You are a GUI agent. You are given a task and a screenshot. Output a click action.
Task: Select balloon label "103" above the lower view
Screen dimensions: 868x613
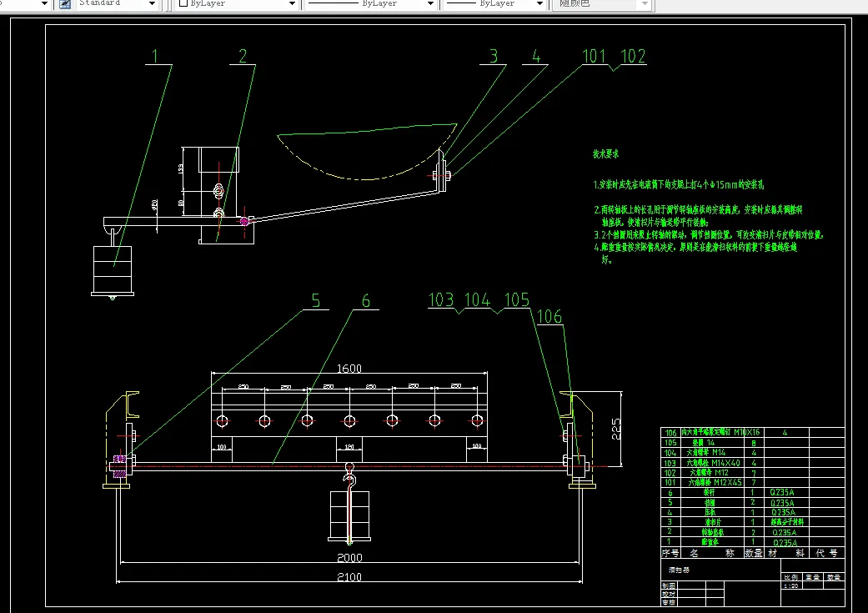[x=441, y=300]
